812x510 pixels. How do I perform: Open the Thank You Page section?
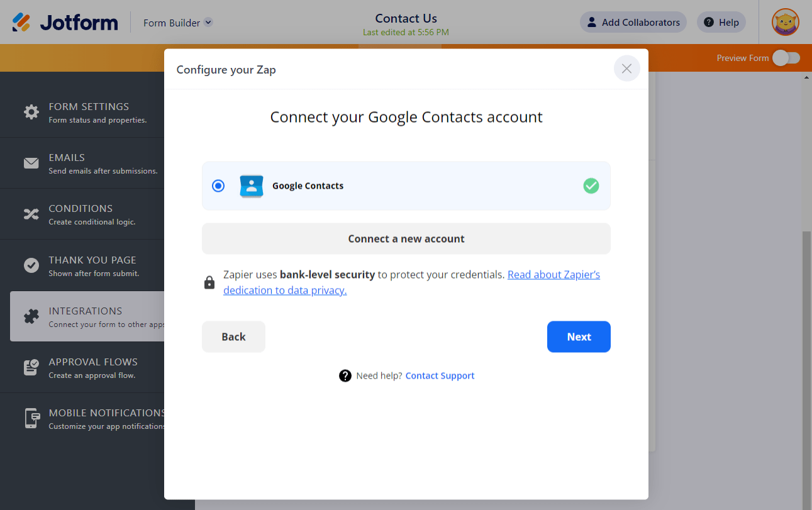[93, 265]
